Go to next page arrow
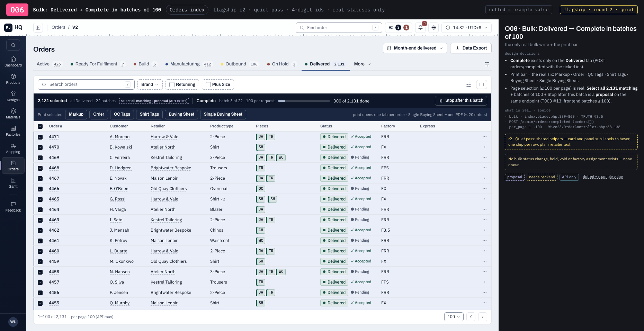 483,317
